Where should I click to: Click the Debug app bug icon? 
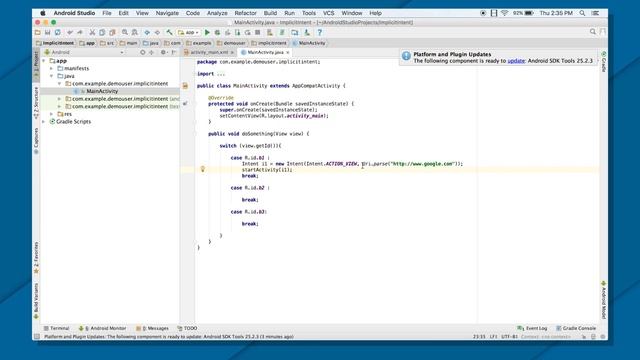click(x=218, y=32)
